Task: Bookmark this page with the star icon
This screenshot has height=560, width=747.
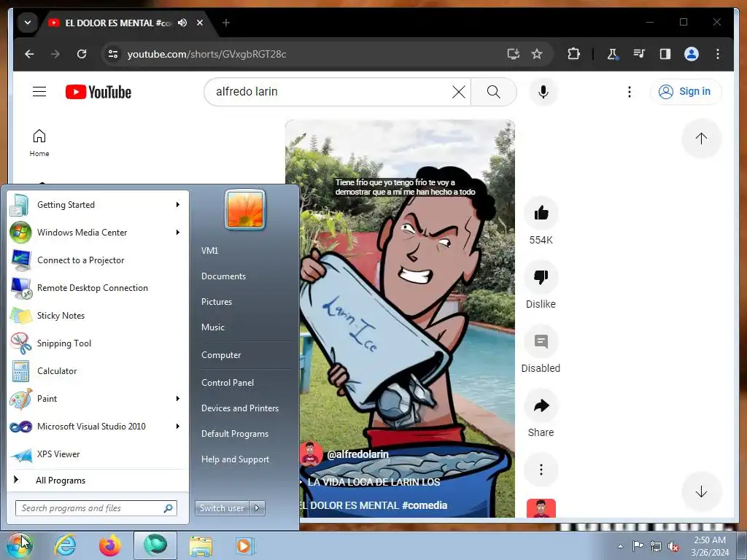Action: pos(537,54)
